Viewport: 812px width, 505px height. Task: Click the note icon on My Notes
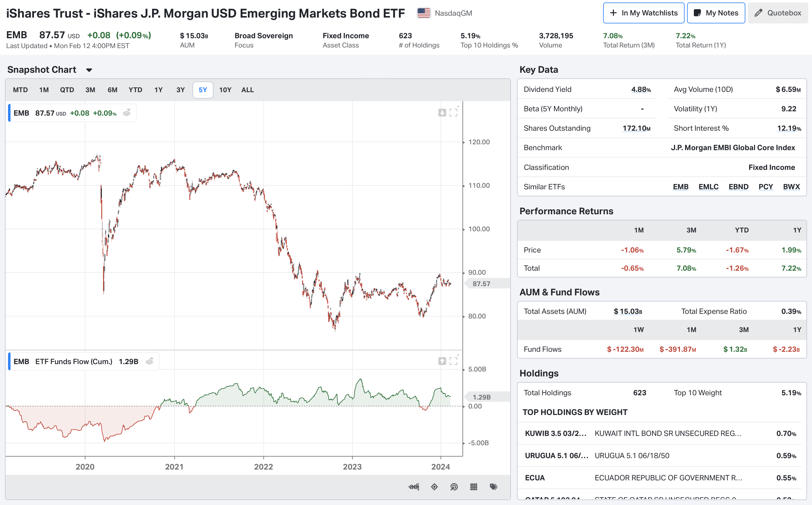coord(697,13)
